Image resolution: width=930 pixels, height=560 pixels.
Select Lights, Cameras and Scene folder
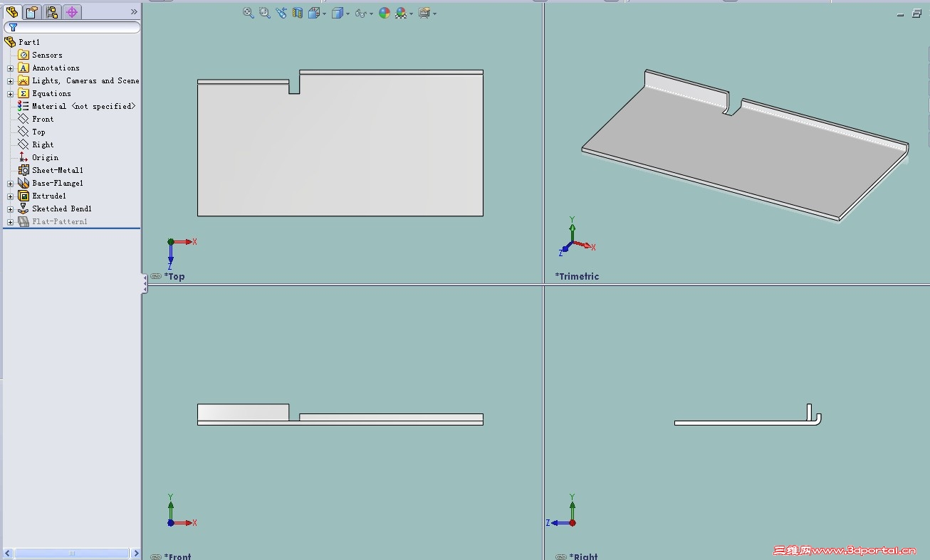click(85, 80)
